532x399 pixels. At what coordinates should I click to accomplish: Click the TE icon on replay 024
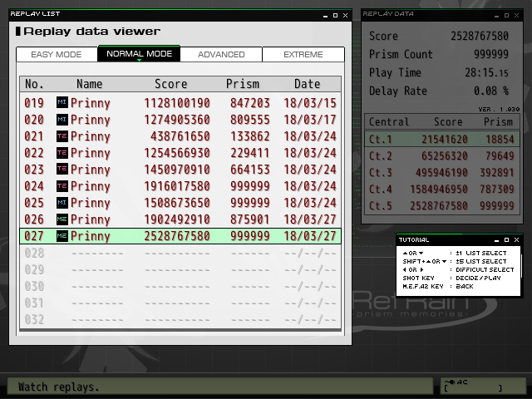point(62,186)
